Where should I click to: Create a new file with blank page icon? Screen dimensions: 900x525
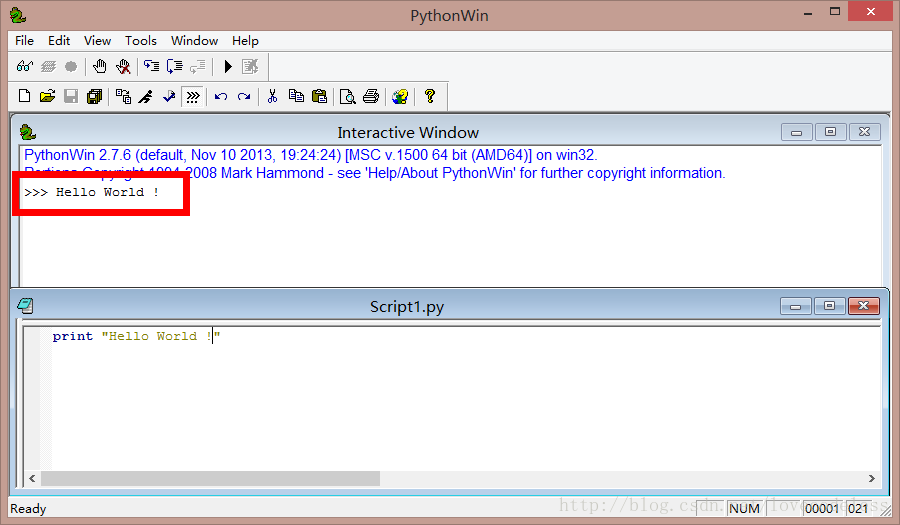(24, 96)
